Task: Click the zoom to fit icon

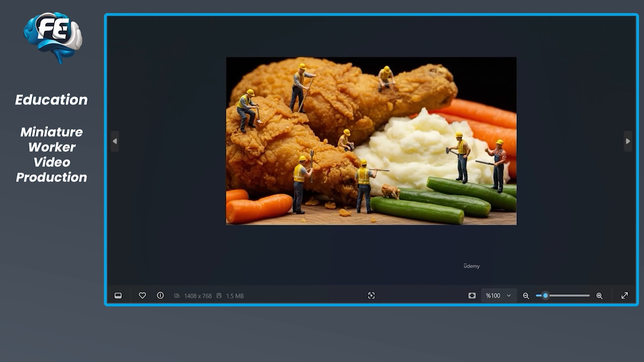Action: pos(472,296)
